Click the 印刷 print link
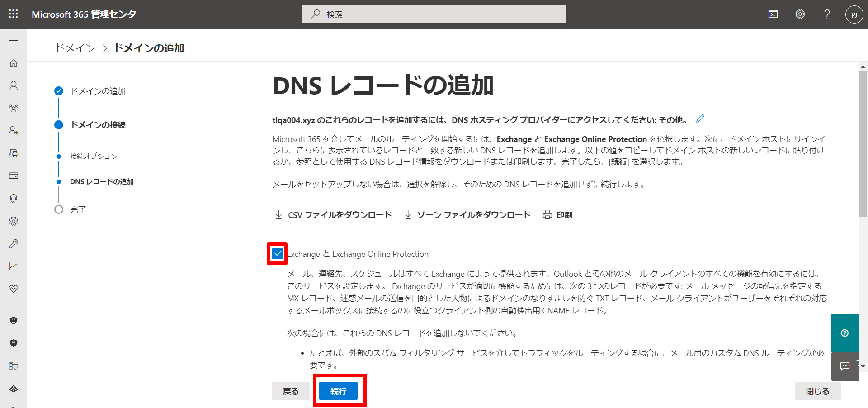Image resolution: width=868 pixels, height=408 pixels. [x=557, y=215]
